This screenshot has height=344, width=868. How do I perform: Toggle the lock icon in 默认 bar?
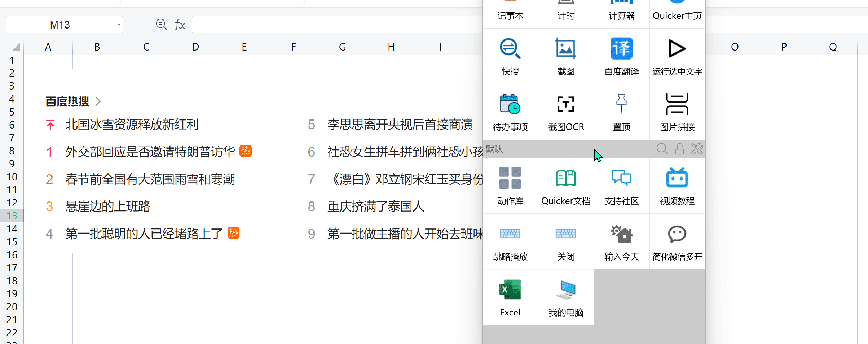click(680, 149)
